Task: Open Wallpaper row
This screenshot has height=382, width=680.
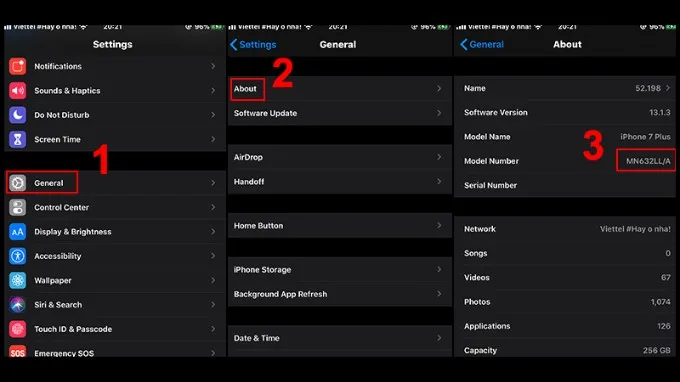Action: tap(115, 280)
